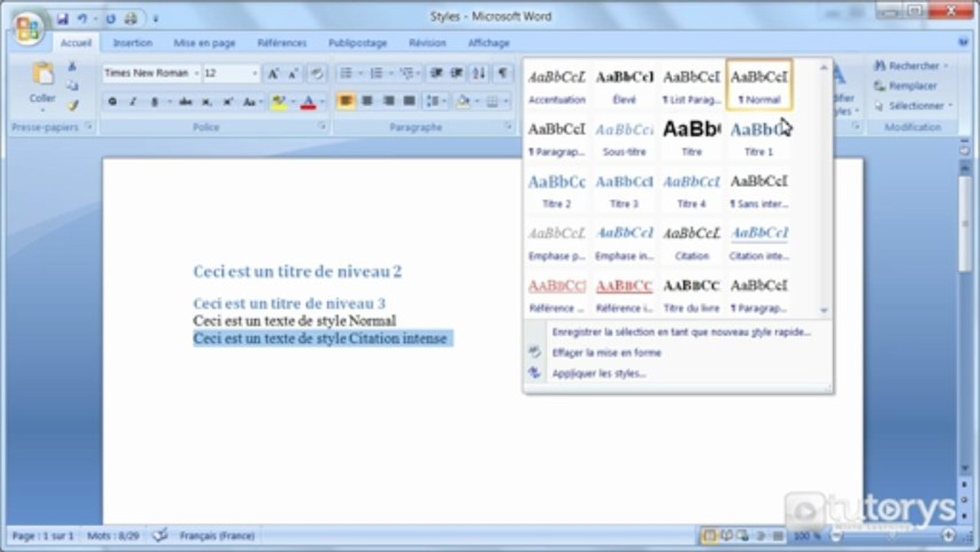Center the paragraph text
Viewport: 980px width, 552px height.
click(x=367, y=101)
